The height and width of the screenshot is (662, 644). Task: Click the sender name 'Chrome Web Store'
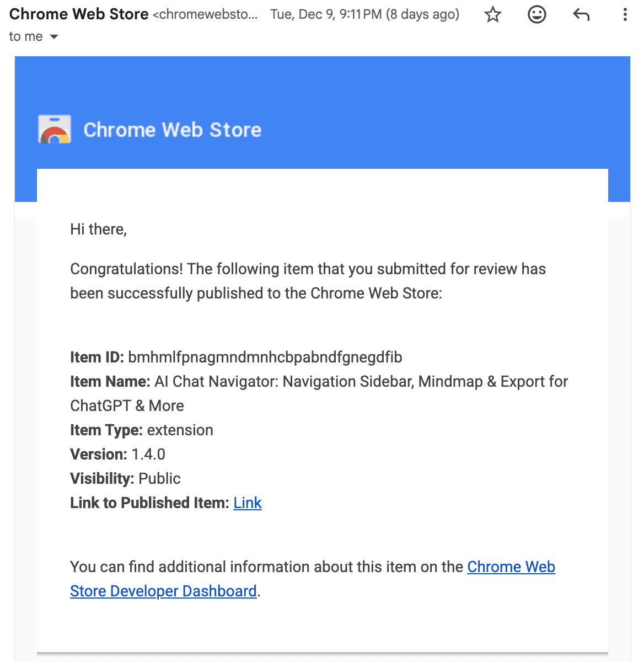point(77,14)
